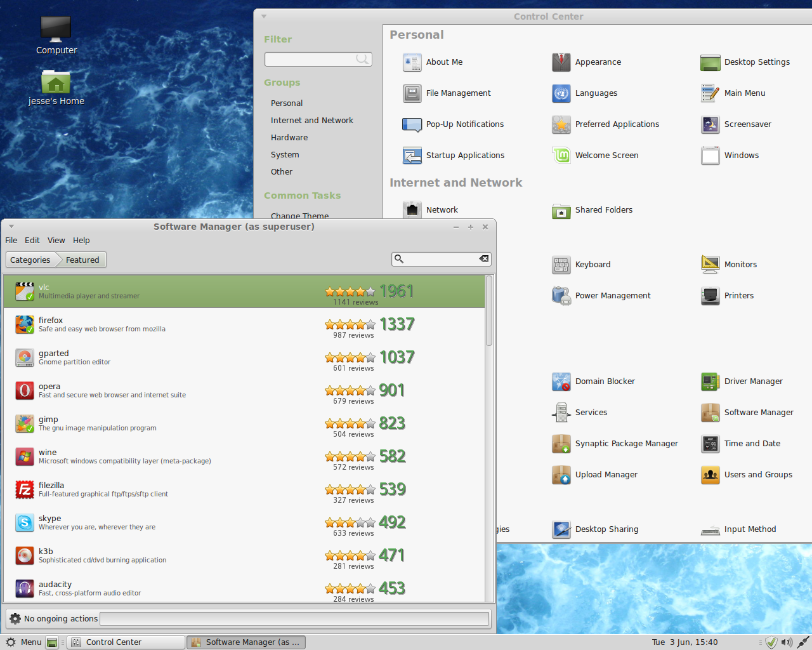Open the Software Manager window menu arrow

[x=11, y=227]
